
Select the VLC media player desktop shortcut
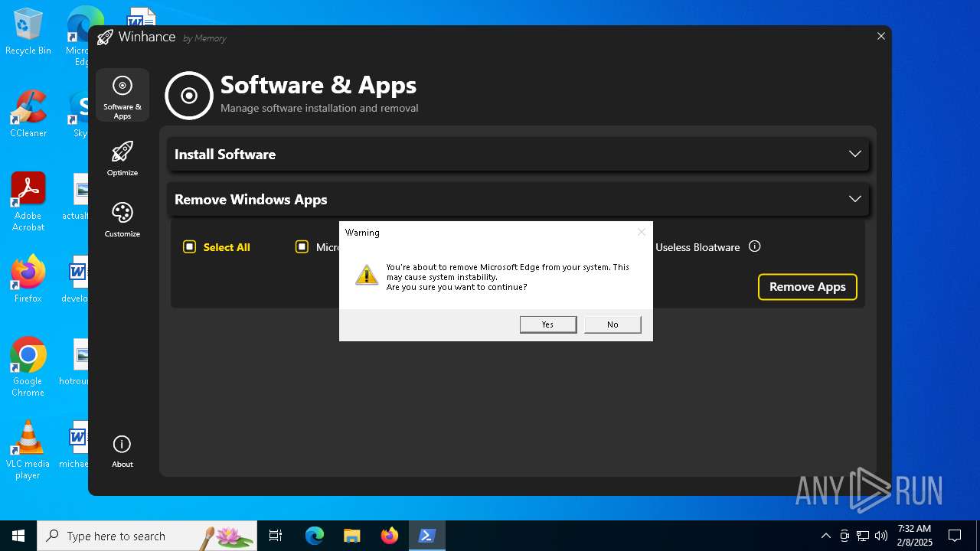tap(28, 450)
